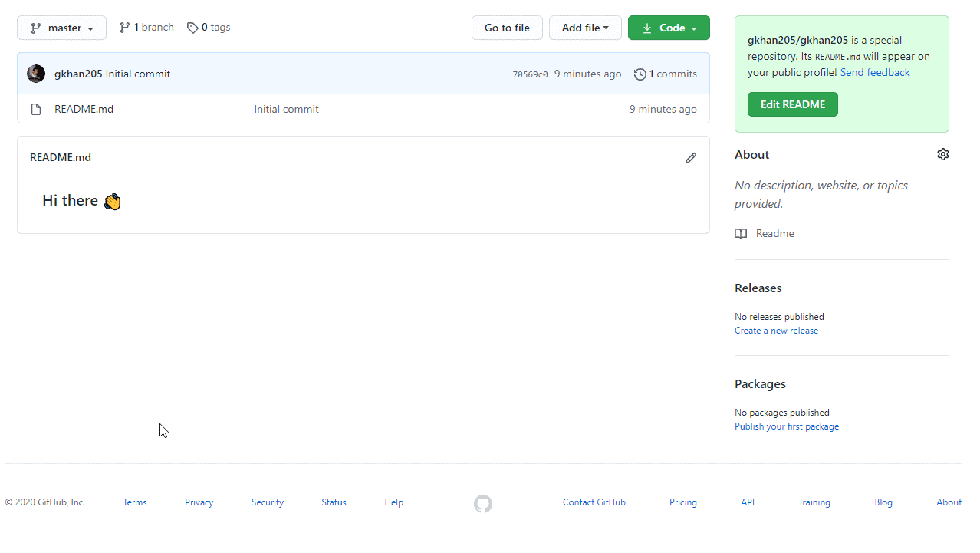Open Initial commit link in README.md row
This screenshot has width=980, height=553.
(x=286, y=109)
